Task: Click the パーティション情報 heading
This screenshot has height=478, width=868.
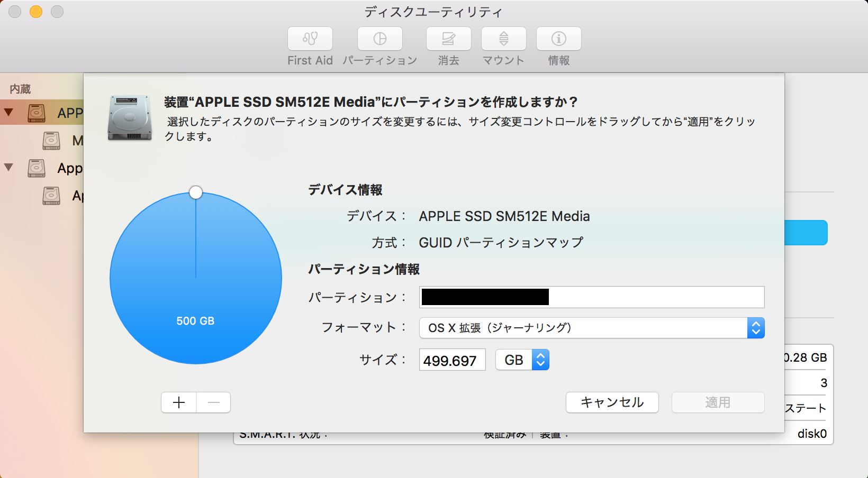Action: (364, 269)
